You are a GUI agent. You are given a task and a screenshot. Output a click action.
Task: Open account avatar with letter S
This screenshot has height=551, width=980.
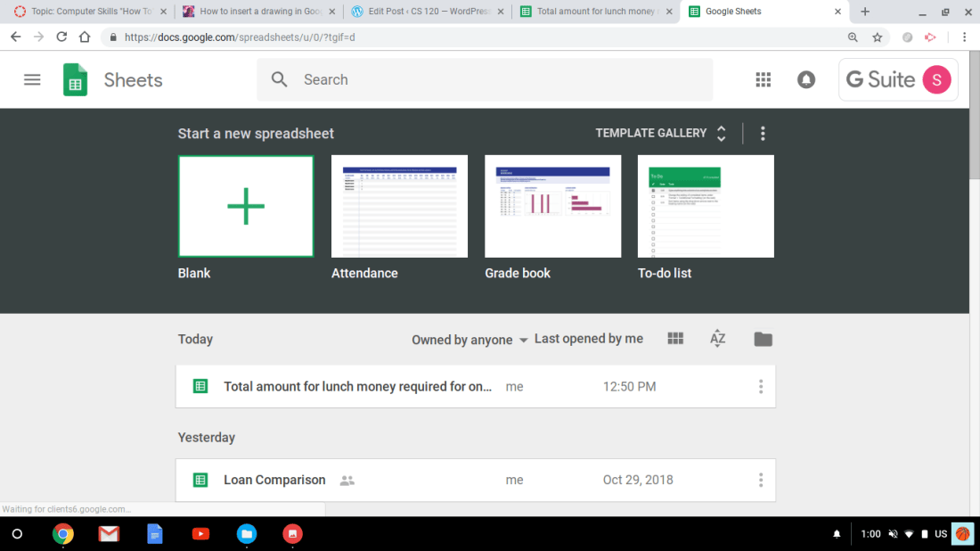936,79
